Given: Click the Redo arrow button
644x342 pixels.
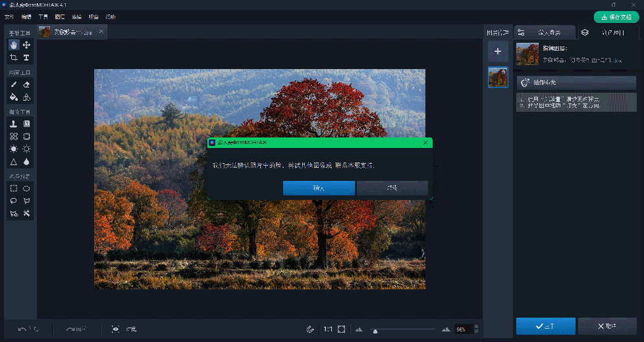Looking at the screenshot, I should point(76,330).
